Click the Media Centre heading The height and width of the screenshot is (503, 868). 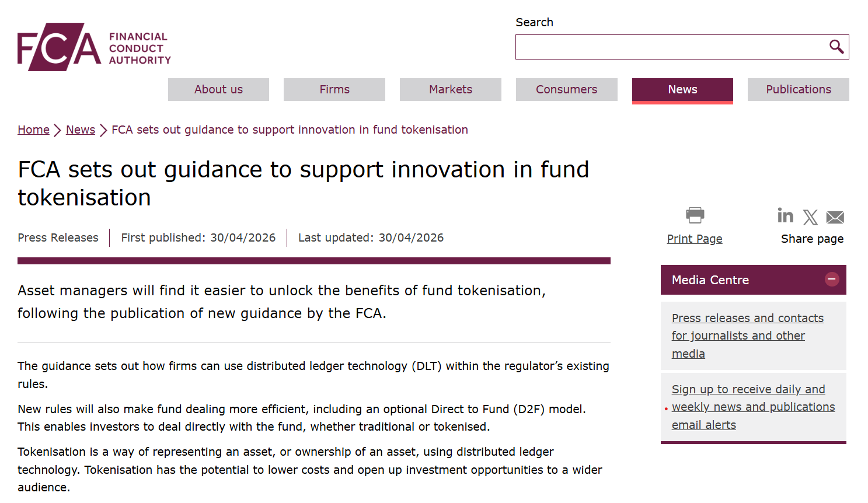(710, 280)
